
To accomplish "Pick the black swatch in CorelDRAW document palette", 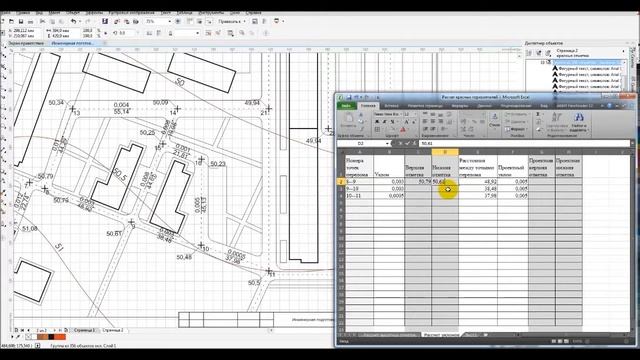I will [51, 337].
